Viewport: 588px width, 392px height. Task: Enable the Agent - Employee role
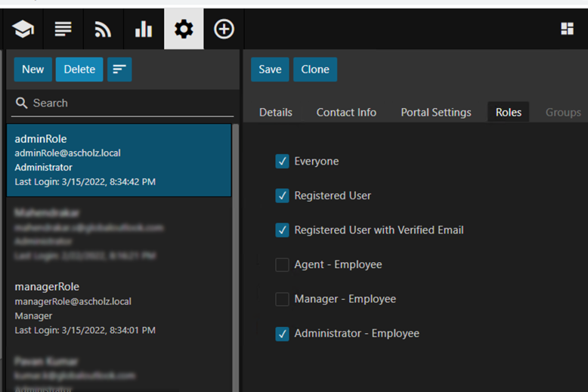(282, 265)
